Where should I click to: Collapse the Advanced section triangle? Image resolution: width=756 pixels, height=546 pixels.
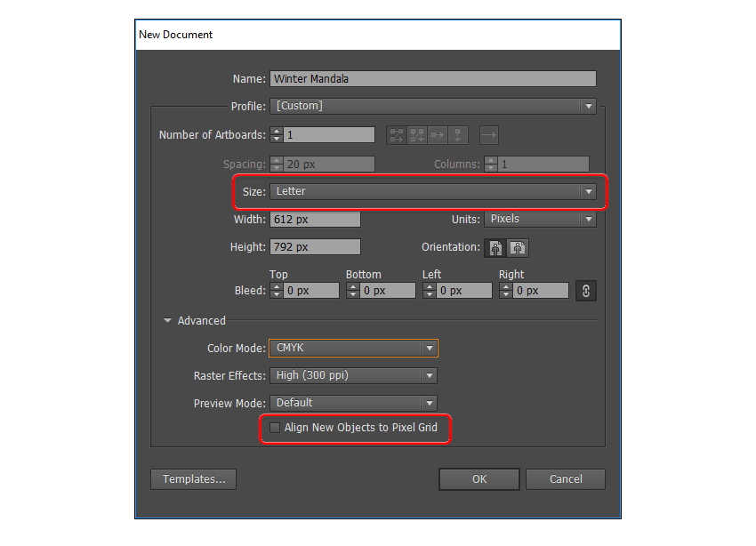coord(167,320)
